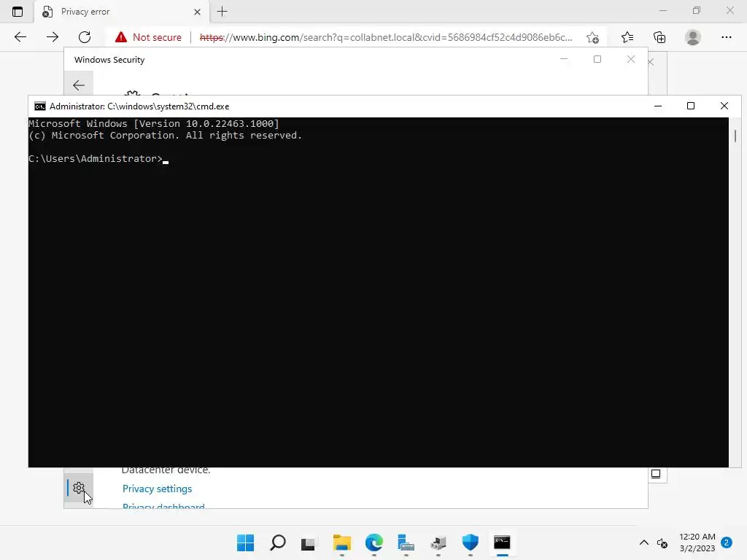Select the Privacy error browser tab
This screenshot has height=560, width=747.
point(122,12)
